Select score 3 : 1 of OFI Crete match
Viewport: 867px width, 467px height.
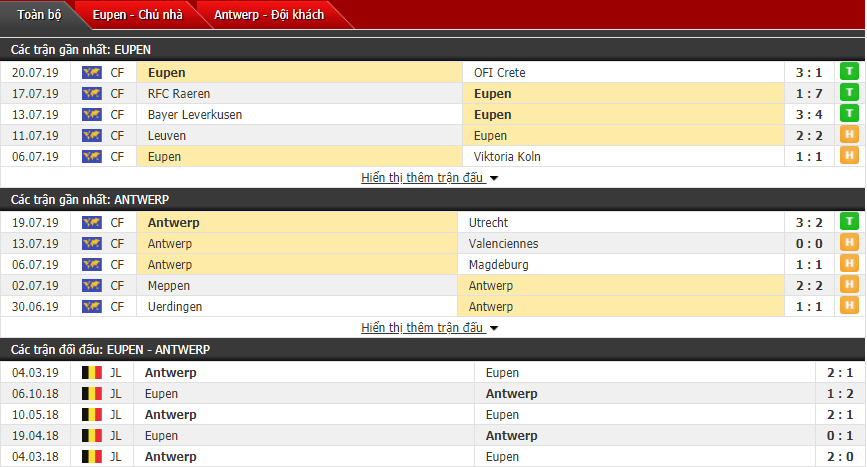[809, 72]
